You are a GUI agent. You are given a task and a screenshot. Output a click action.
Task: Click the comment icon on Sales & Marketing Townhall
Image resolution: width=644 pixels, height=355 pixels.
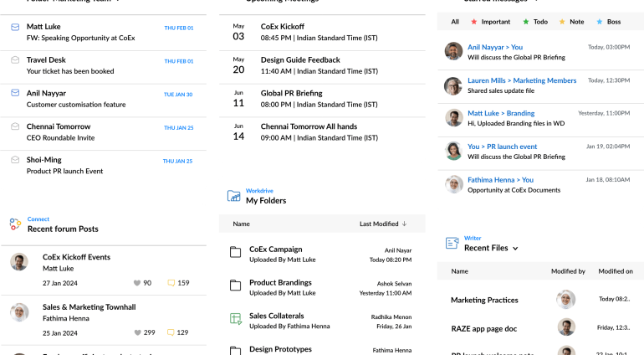pos(171,332)
